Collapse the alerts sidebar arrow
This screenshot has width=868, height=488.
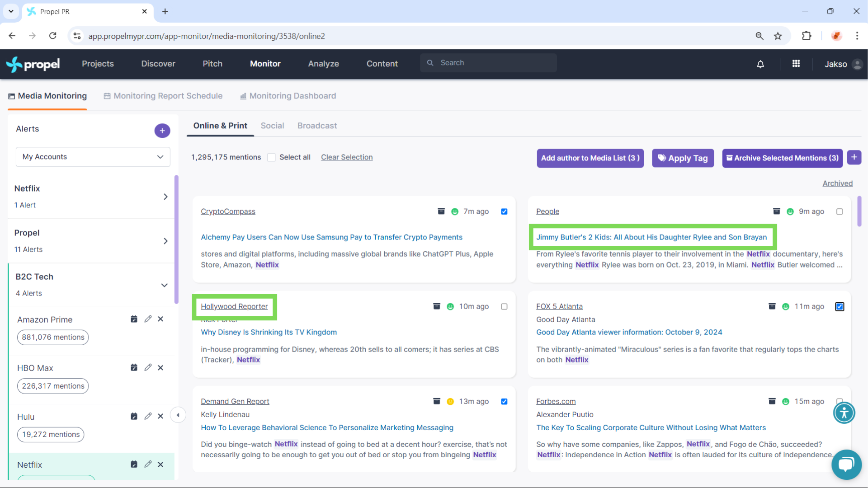pos(178,415)
